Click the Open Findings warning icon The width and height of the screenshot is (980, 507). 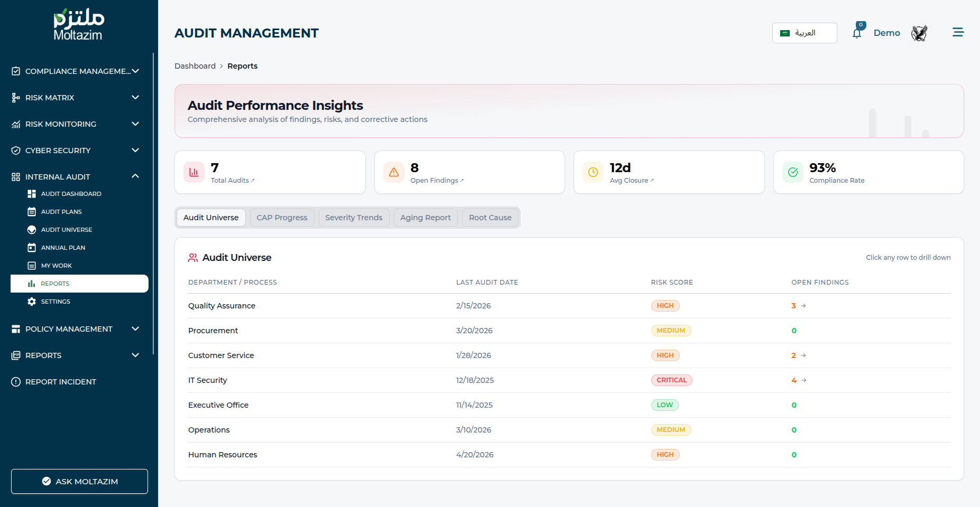tap(394, 172)
